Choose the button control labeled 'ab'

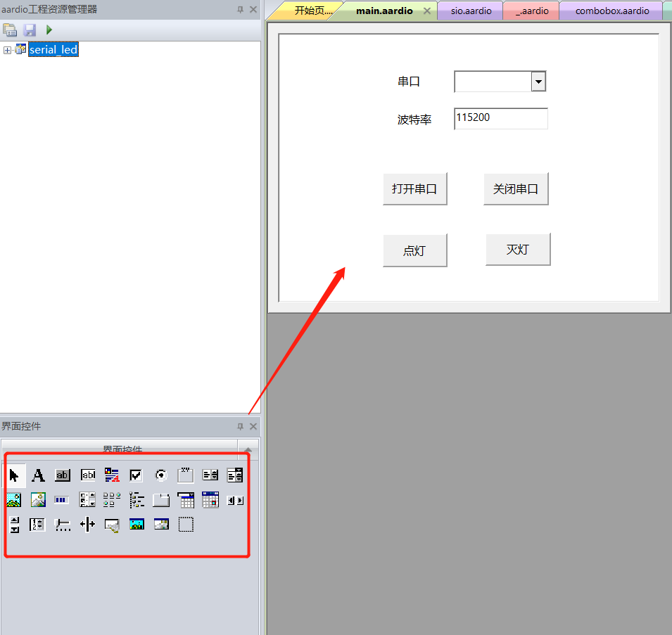pyautogui.click(x=63, y=475)
